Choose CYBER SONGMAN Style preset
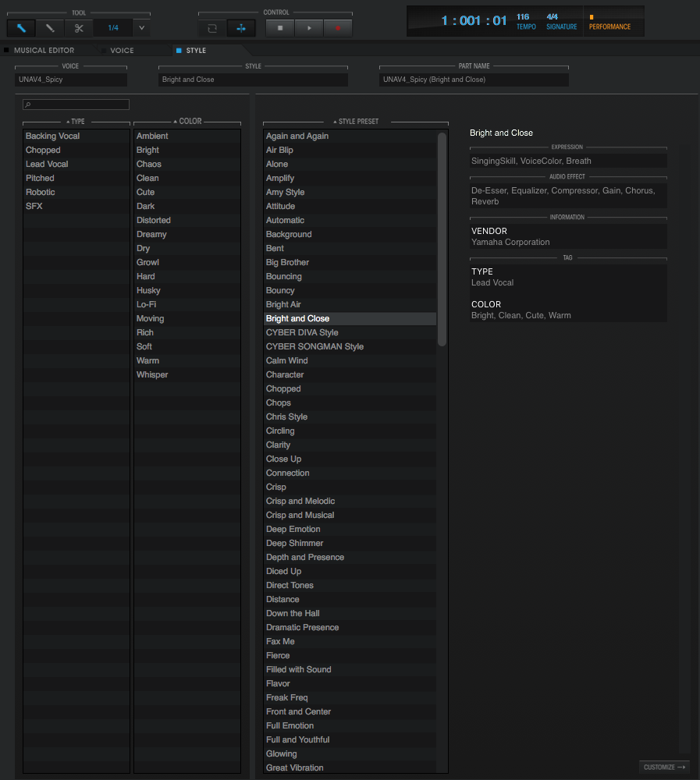 (350, 347)
